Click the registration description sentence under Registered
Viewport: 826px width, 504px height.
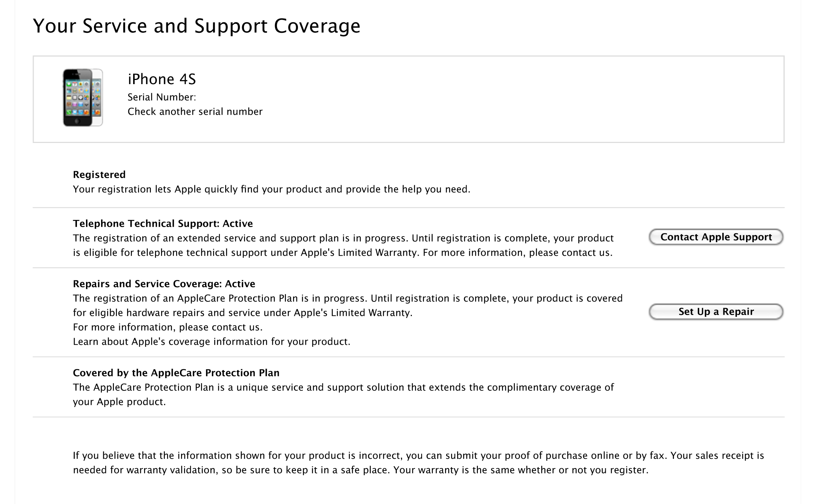click(x=272, y=189)
